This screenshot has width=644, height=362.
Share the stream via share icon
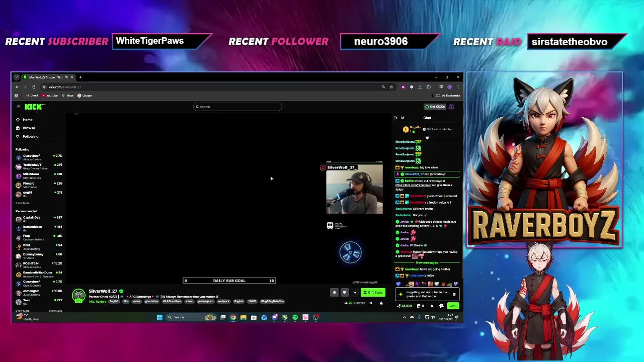(x=371, y=303)
